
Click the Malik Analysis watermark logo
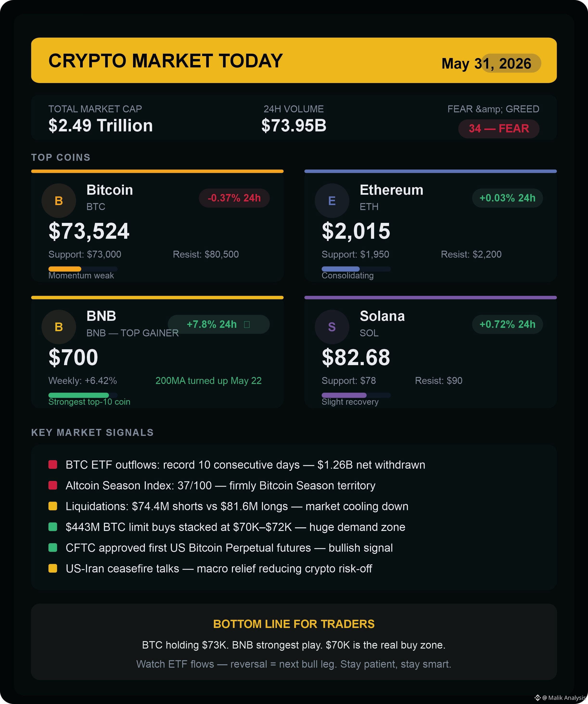(x=537, y=698)
